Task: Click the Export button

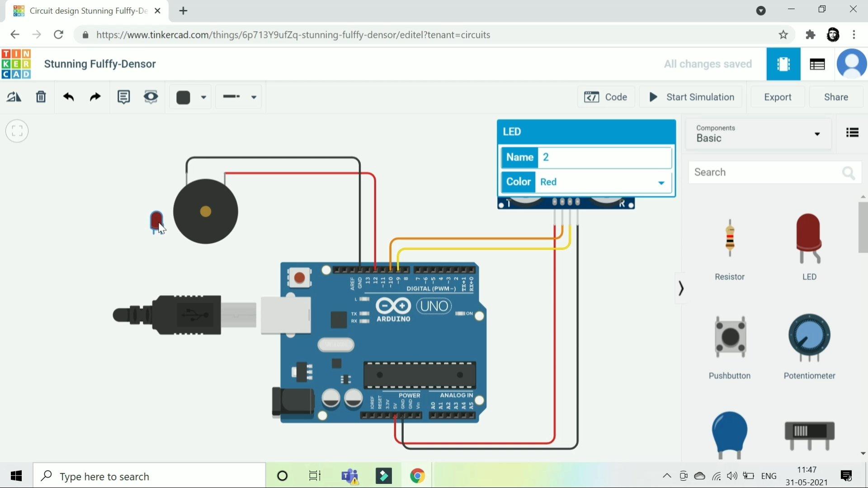Action: (x=777, y=97)
